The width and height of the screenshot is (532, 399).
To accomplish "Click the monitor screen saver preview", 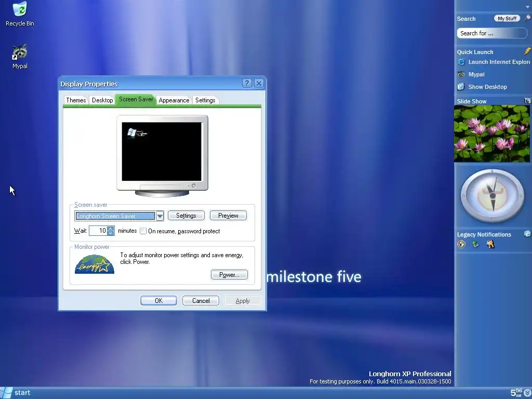I will (162, 151).
